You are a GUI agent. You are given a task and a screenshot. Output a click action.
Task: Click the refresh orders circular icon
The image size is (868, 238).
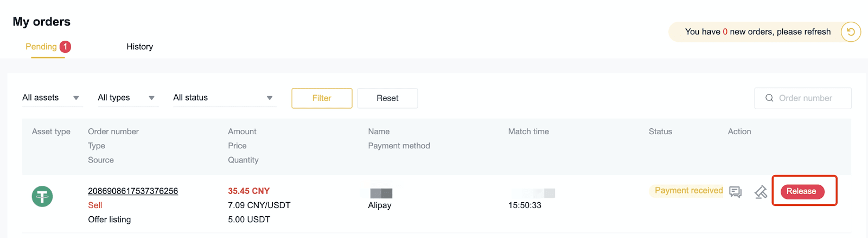[851, 32]
